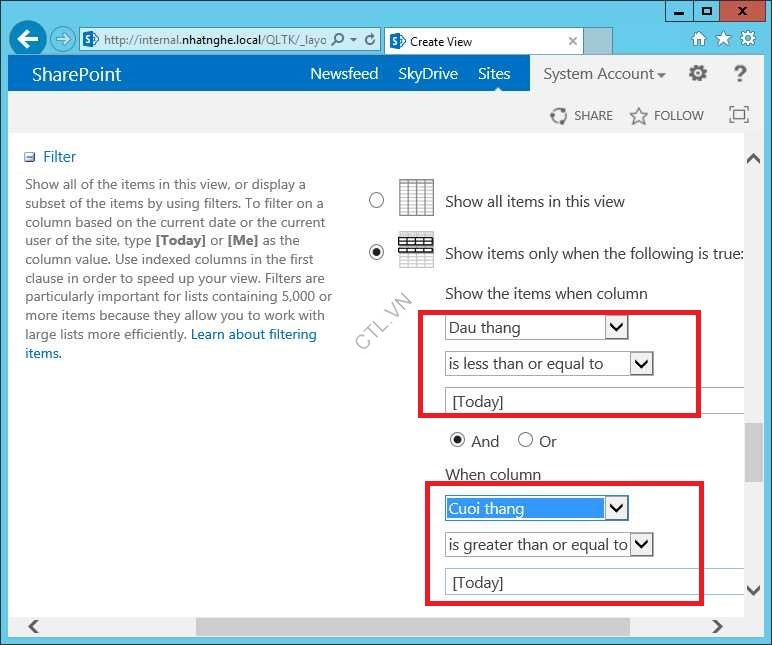Open the Newsfeed menu item

coord(344,74)
